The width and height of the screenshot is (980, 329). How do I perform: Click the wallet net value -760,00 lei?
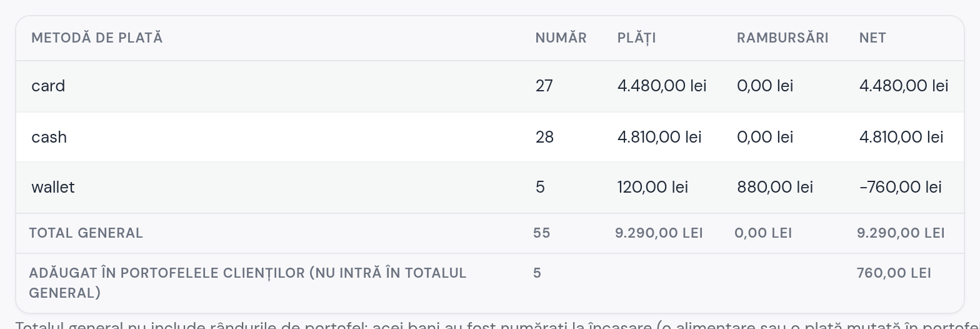pyautogui.click(x=901, y=187)
